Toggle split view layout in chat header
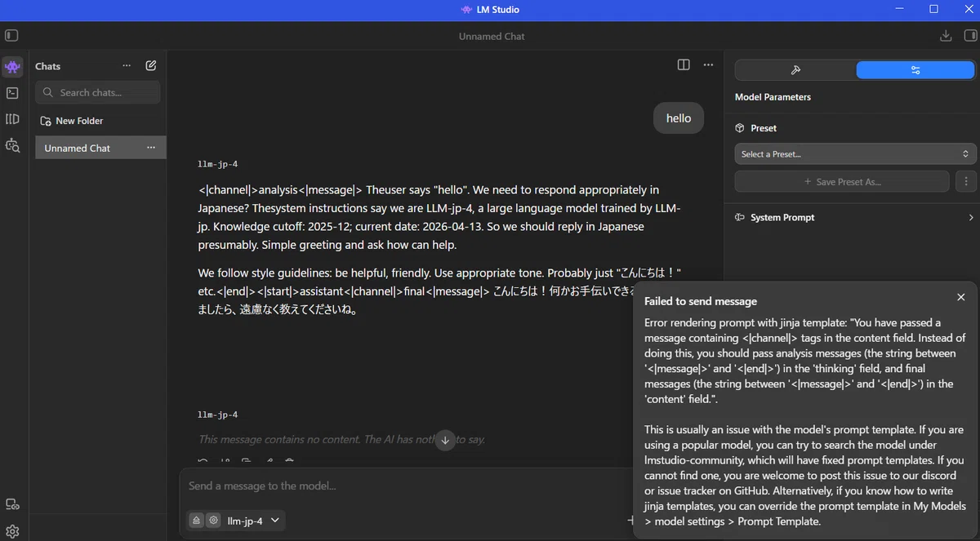Image resolution: width=980 pixels, height=541 pixels. [x=684, y=65]
